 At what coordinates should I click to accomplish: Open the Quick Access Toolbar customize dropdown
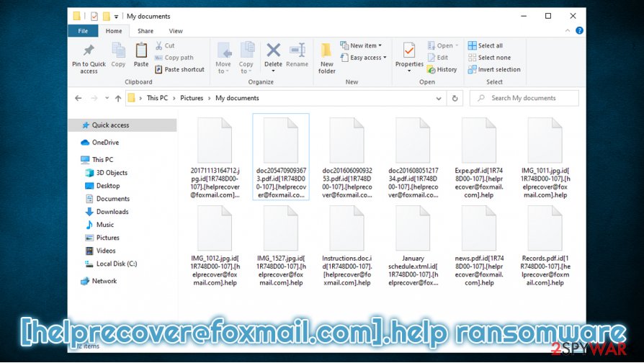116,17
